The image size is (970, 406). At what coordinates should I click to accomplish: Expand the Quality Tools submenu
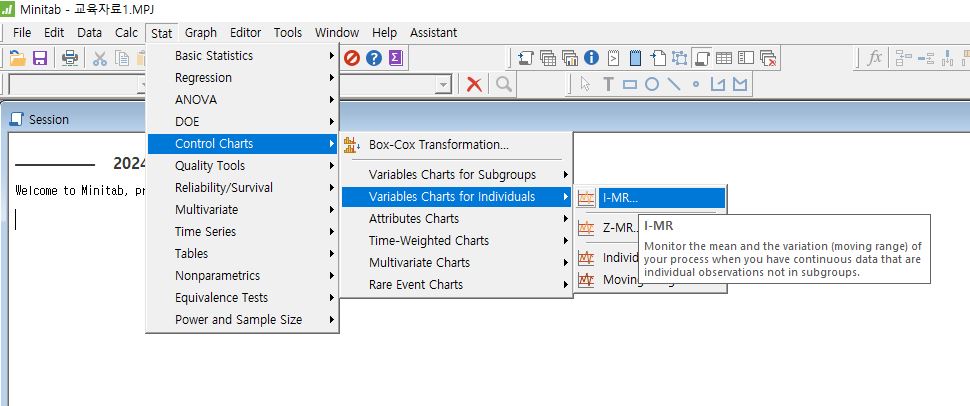242,165
